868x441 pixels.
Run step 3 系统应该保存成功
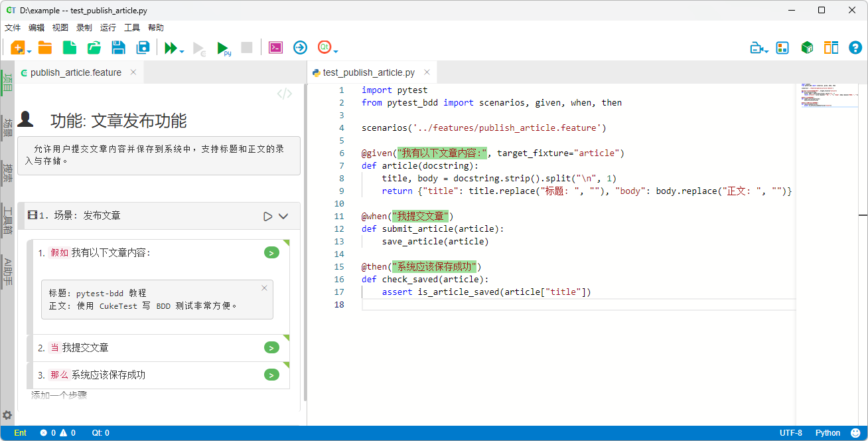tap(271, 375)
